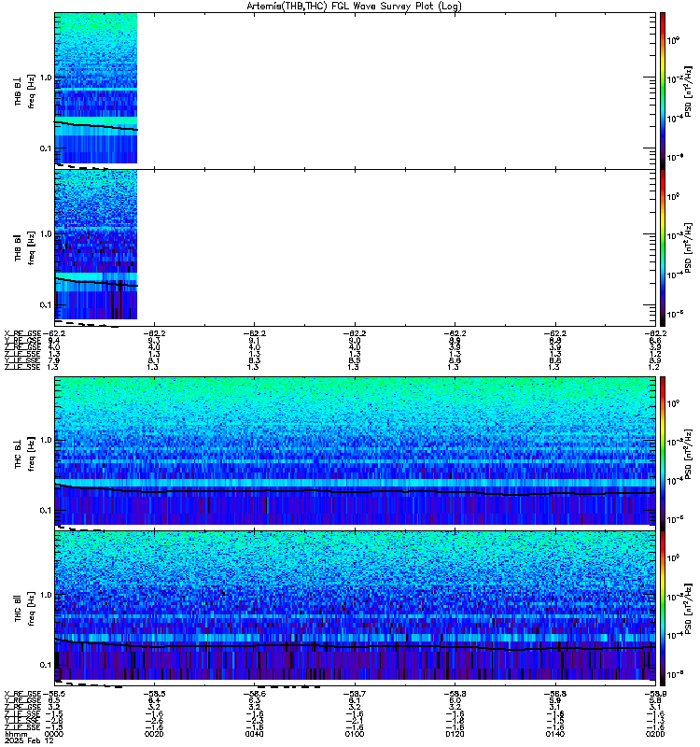Viewport: 700px width, 747px height.
Task: Click the -58.6 X_RE_GSE value for THC
Action: click(254, 694)
